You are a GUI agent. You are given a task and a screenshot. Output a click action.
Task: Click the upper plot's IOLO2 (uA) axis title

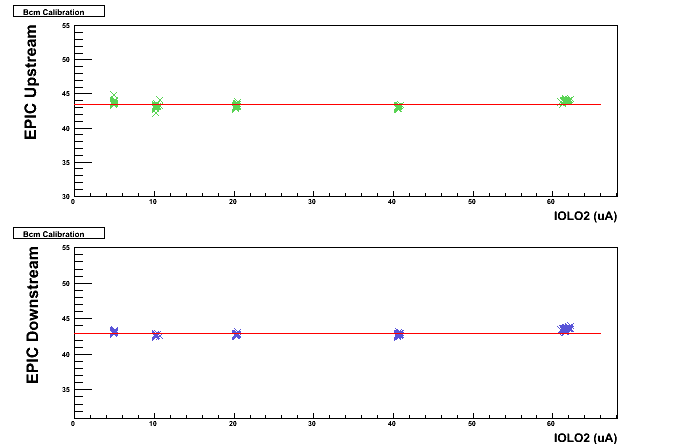click(x=585, y=215)
